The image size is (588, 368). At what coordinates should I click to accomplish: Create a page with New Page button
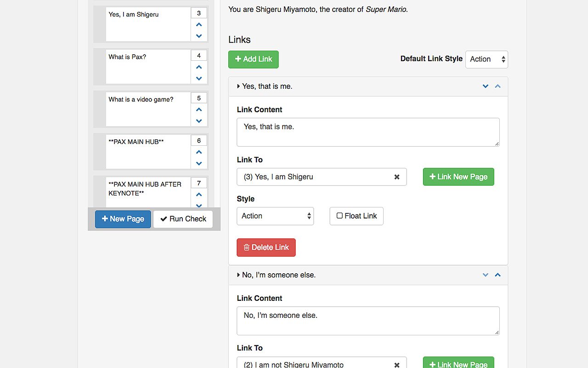tap(123, 219)
